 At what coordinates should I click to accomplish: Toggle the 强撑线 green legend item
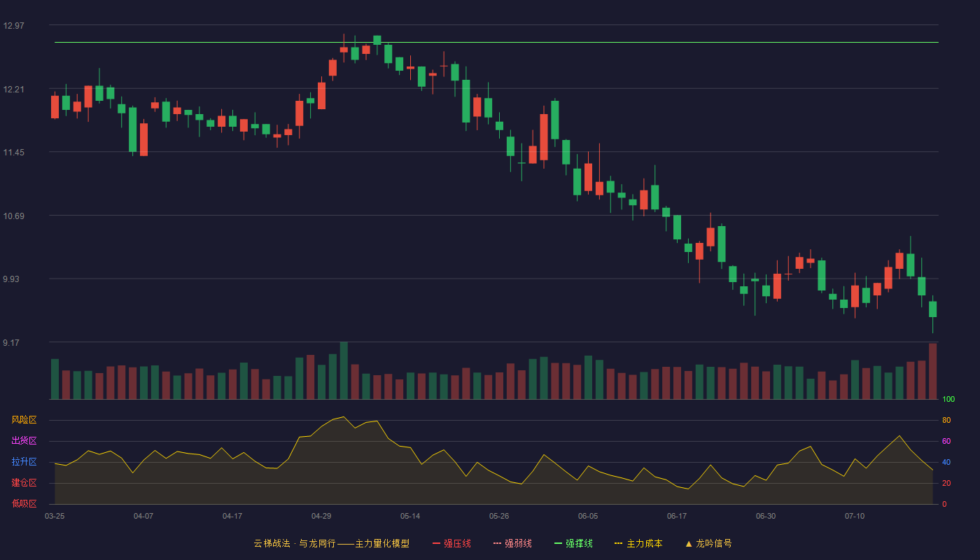(573, 543)
